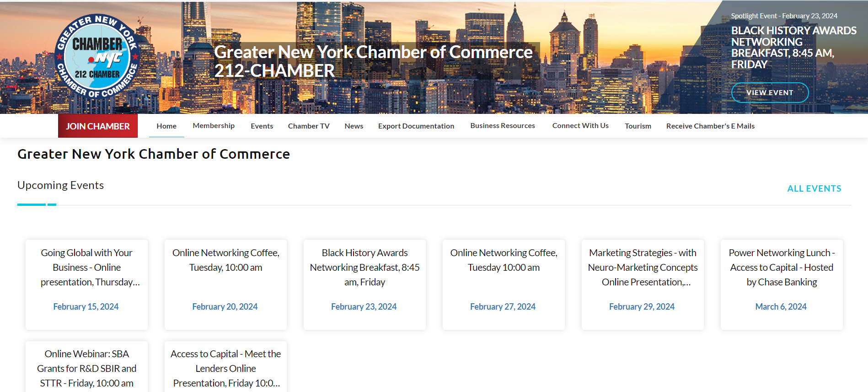The width and height of the screenshot is (868, 392).
Task: Select the News menu item
Action: click(x=354, y=126)
